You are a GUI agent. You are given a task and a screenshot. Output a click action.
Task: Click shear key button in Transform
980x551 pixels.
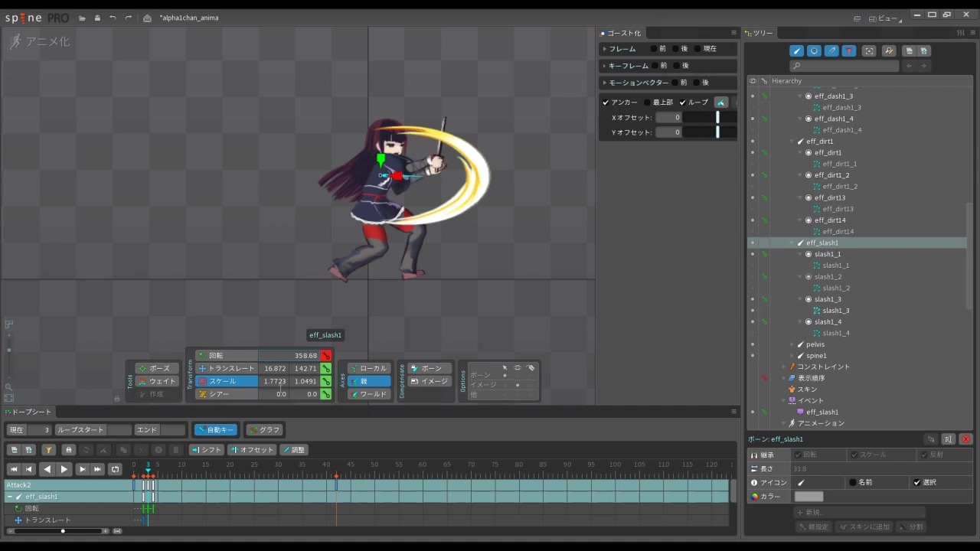[325, 394]
